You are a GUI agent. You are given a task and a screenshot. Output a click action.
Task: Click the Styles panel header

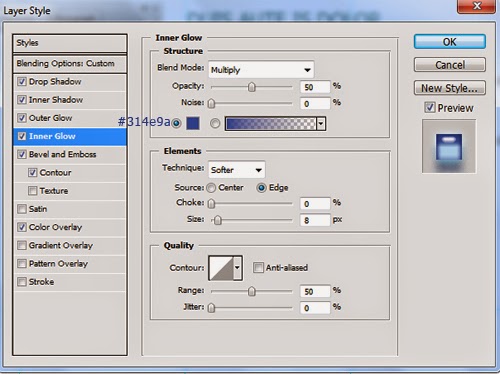coord(70,43)
